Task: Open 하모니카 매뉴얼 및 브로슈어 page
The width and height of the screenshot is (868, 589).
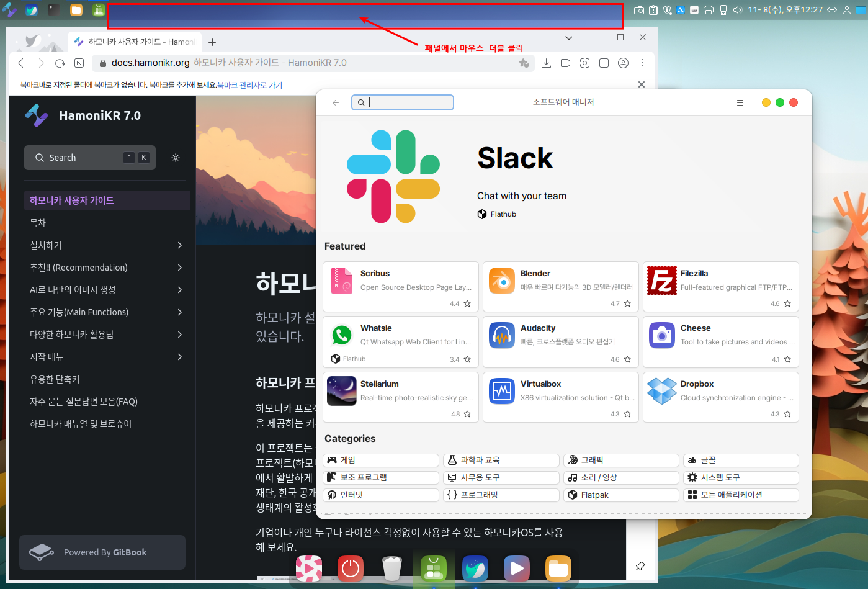Action: tap(107, 424)
